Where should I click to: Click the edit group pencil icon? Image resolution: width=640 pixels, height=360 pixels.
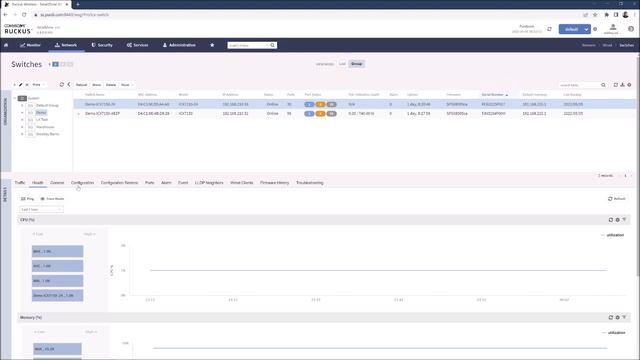click(20, 85)
